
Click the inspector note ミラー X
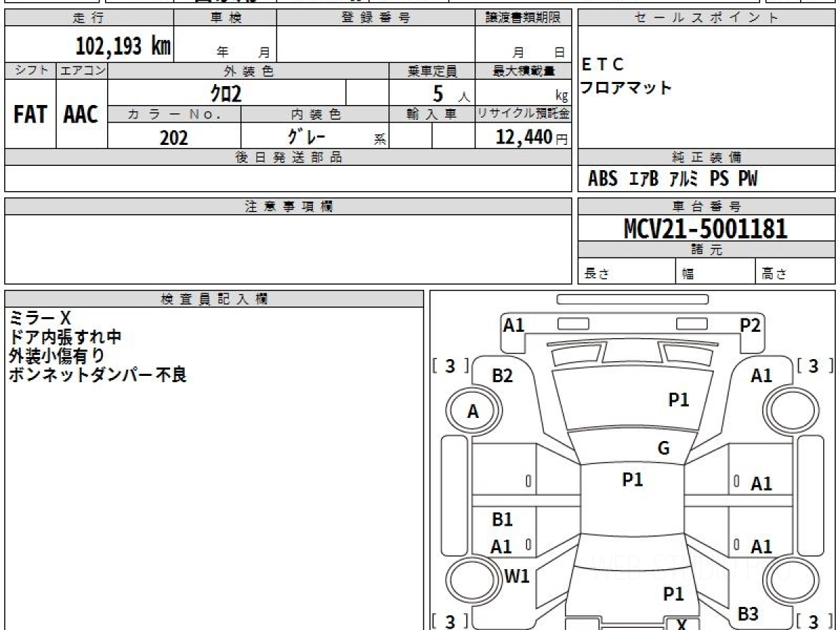(40, 318)
